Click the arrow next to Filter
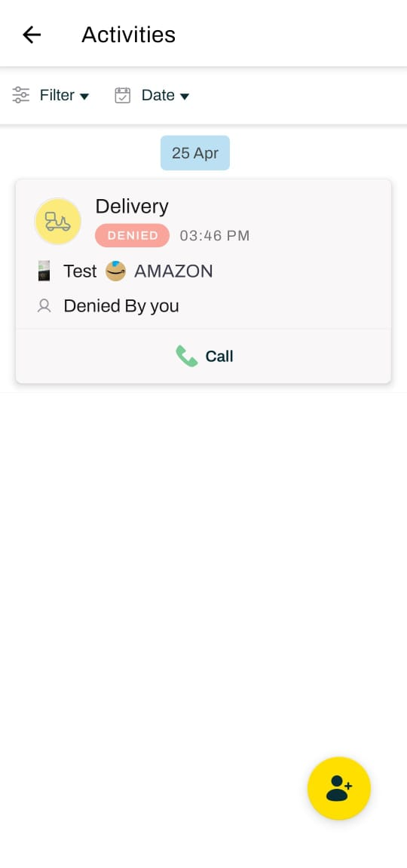 click(x=84, y=97)
